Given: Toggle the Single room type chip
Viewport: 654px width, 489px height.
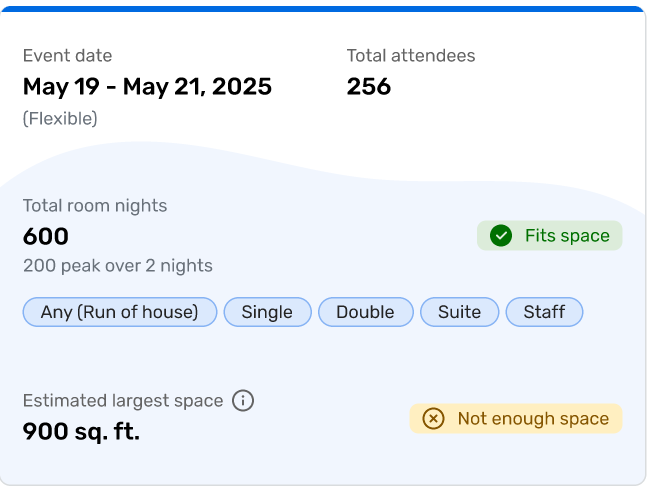Looking at the screenshot, I should pos(267,312).
